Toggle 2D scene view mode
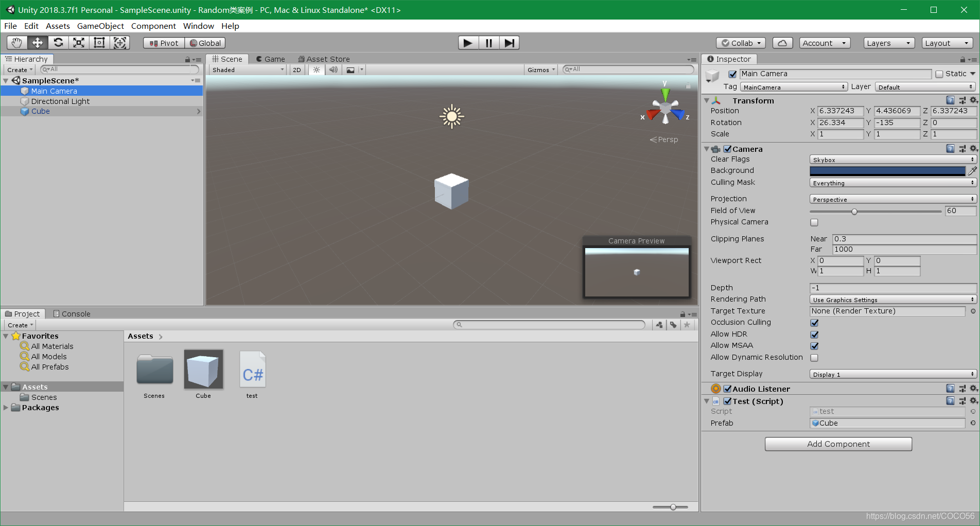The height and width of the screenshot is (526, 980). click(x=297, y=69)
